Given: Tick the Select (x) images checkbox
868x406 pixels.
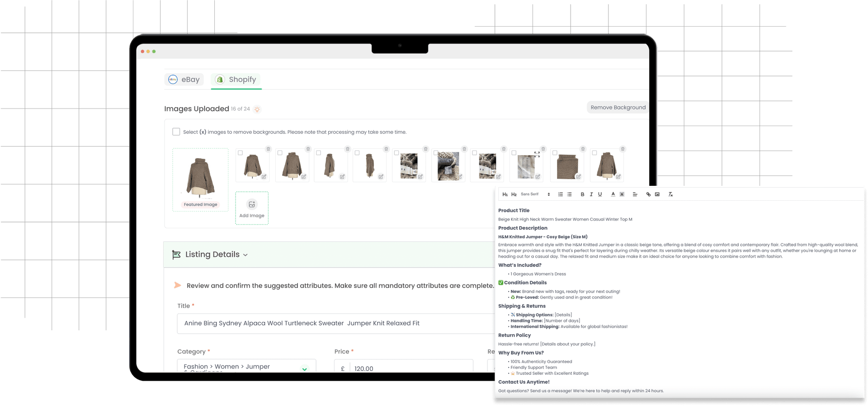Looking at the screenshot, I should click(176, 132).
